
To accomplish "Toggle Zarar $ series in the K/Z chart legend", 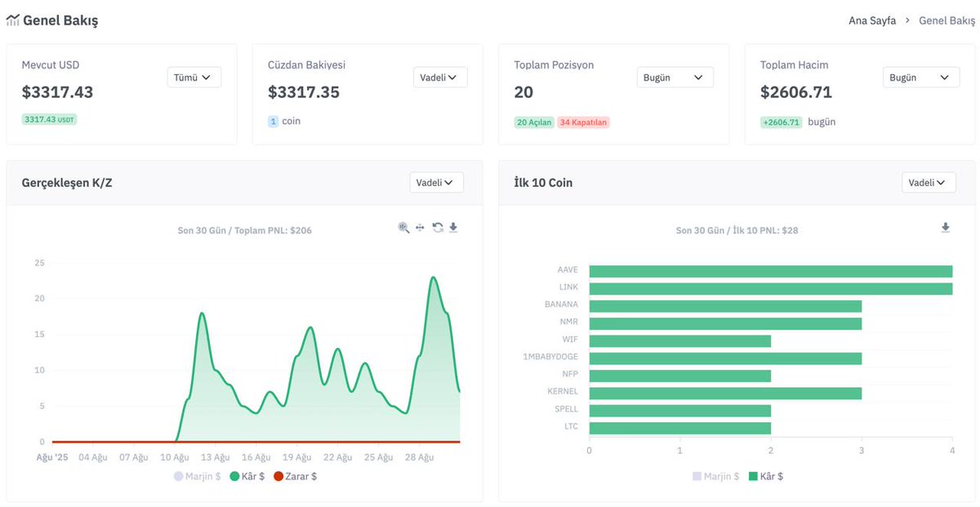I will coord(295,476).
